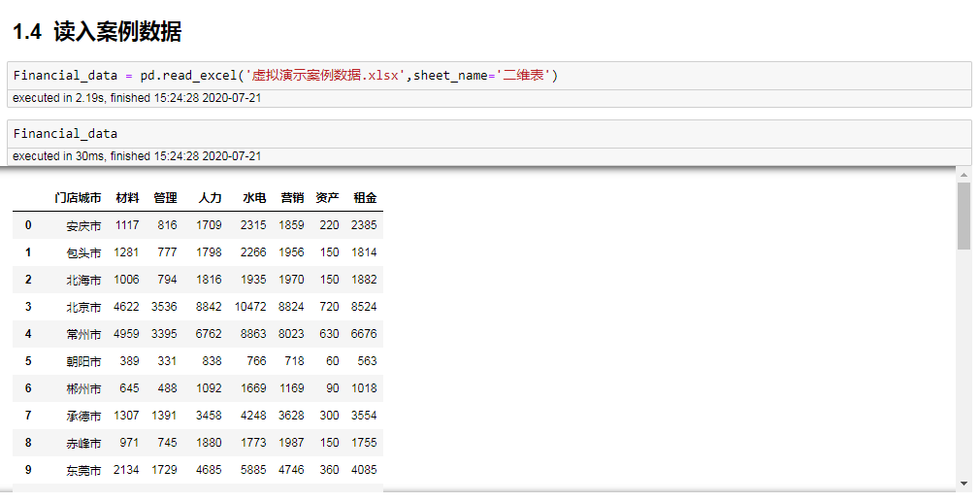This screenshot has width=980, height=502.
Task: Click the value 4959 in 常州市 row
Action: pos(126,334)
